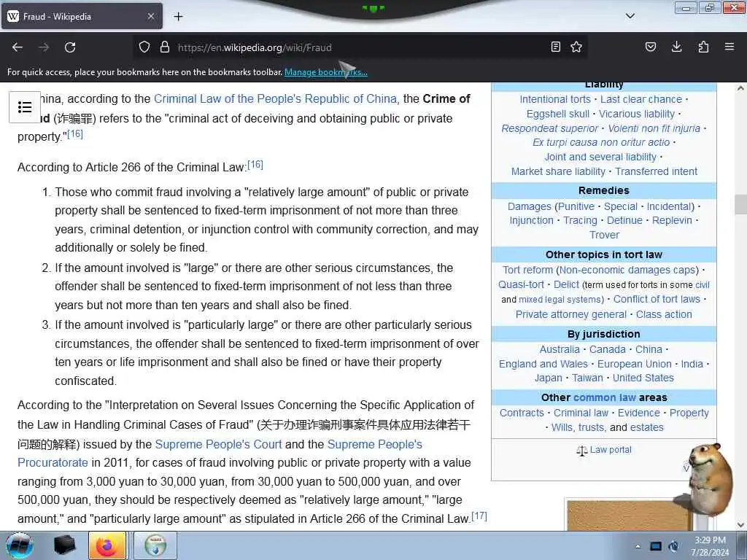Open Manage bookmarks link
Viewport: 747px width, 560px height.
[326, 72]
